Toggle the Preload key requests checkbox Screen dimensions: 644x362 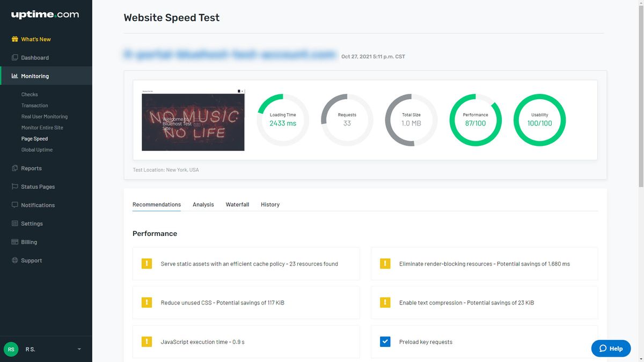(x=385, y=341)
